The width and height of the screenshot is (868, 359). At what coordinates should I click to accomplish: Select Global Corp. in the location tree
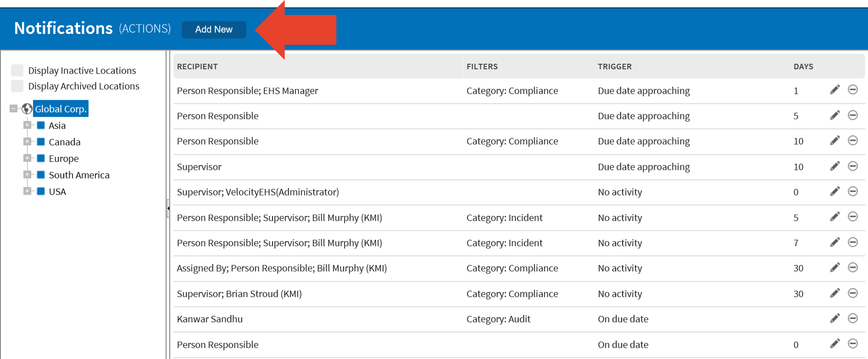61,109
